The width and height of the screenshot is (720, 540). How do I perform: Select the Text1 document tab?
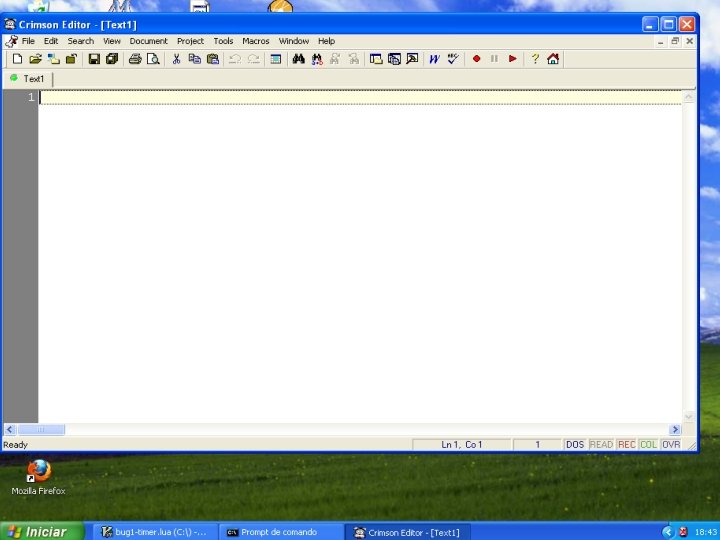pos(28,79)
